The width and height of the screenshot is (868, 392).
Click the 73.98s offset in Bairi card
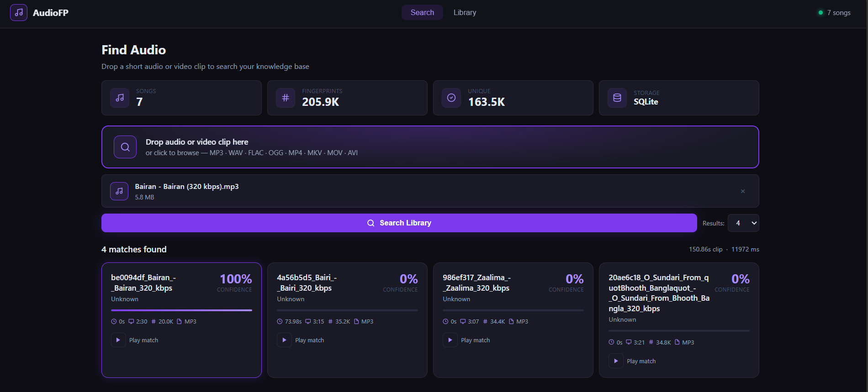(293, 322)
